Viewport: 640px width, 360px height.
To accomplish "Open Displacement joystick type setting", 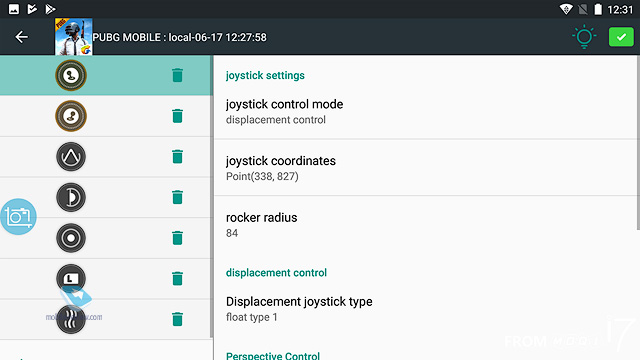I will pos(425,309).
